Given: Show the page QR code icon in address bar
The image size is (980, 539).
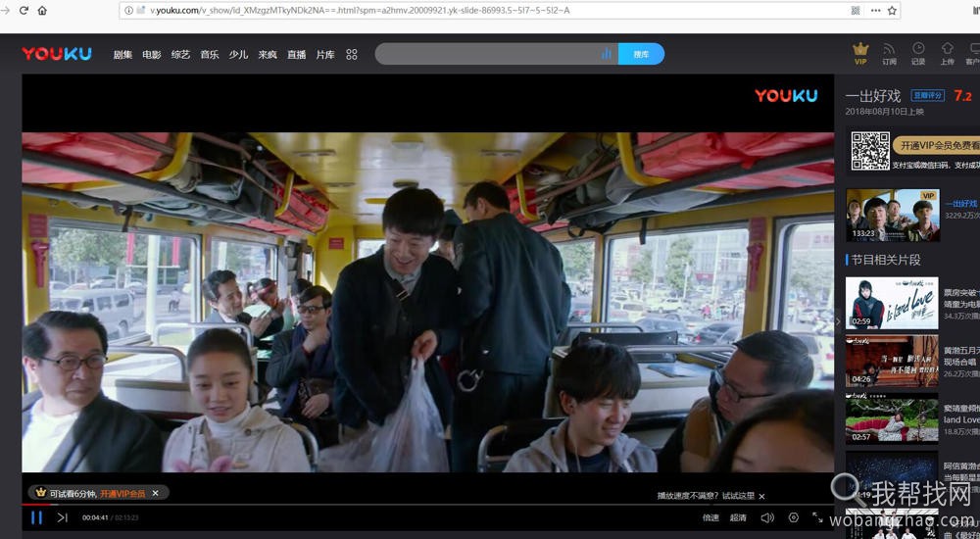Looking at the screenshot, I should pyautogui.click(x=856, y=10).
